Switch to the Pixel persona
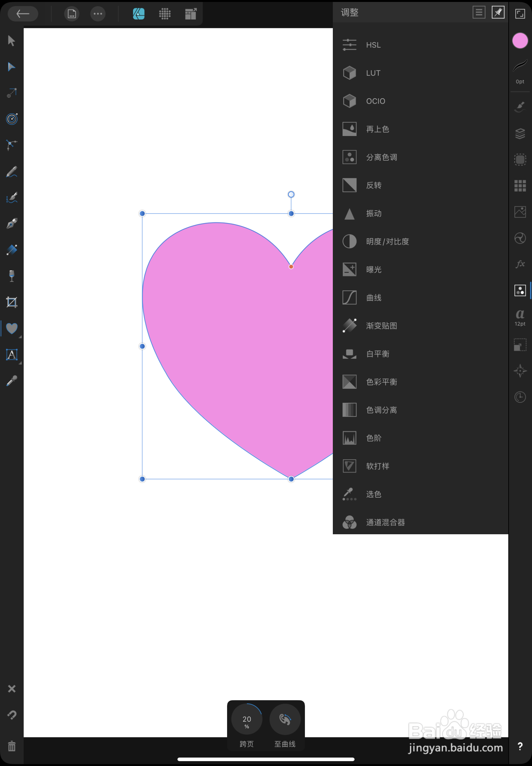532x766 pixels. (x=165, y=14)
